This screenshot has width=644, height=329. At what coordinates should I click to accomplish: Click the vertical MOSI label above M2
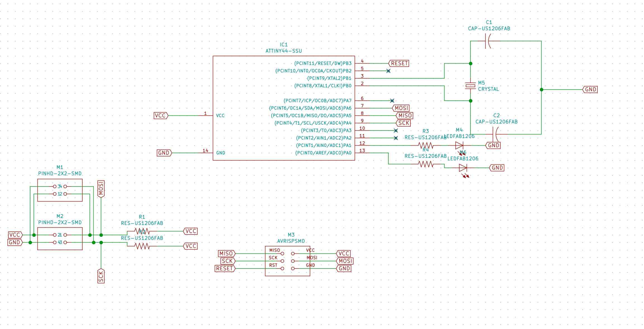101,189
